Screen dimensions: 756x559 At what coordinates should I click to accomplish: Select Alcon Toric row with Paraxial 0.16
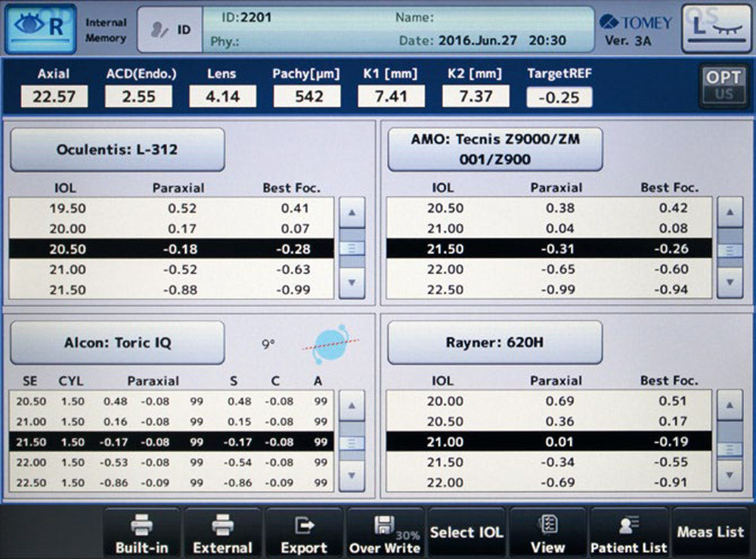coord(171,421)
